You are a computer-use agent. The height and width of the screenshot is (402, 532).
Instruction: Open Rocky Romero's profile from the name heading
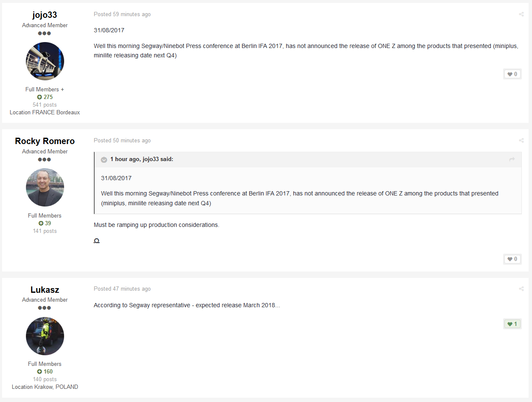pos(45,141)
